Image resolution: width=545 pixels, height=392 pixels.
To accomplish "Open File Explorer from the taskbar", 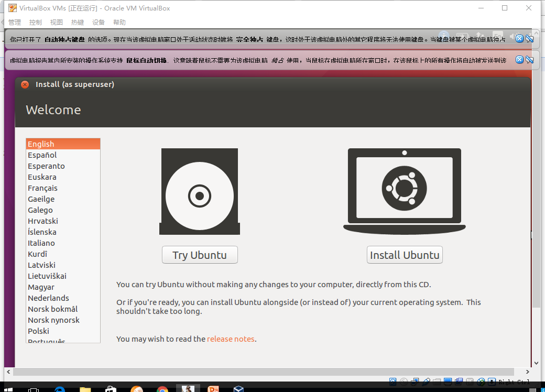I will click(85, 388).
